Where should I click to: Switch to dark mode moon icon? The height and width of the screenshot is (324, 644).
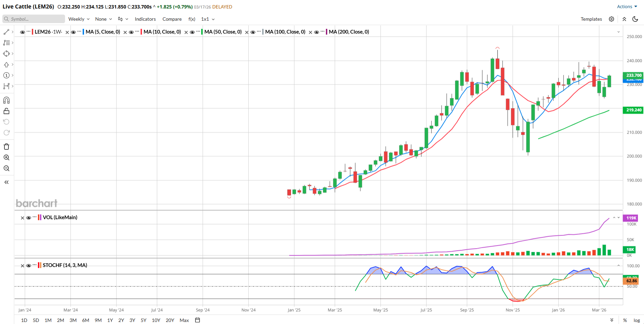(636, 19)
